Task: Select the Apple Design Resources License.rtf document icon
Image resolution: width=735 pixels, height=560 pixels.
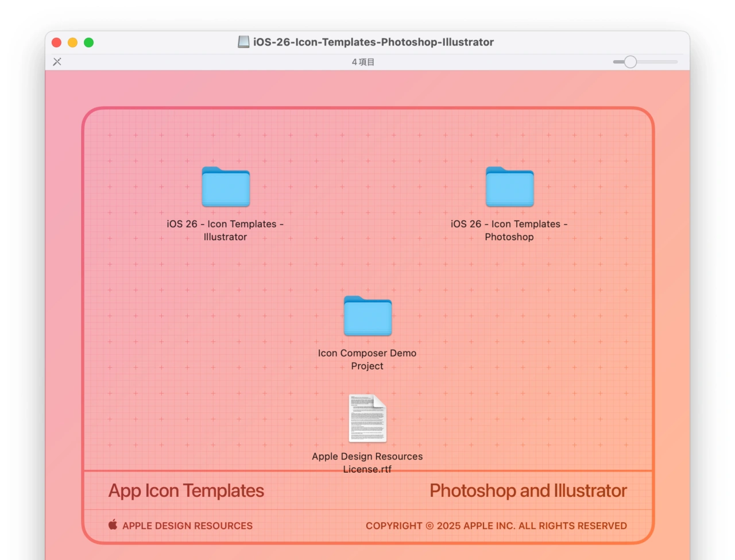Action: tap(367, 418)
